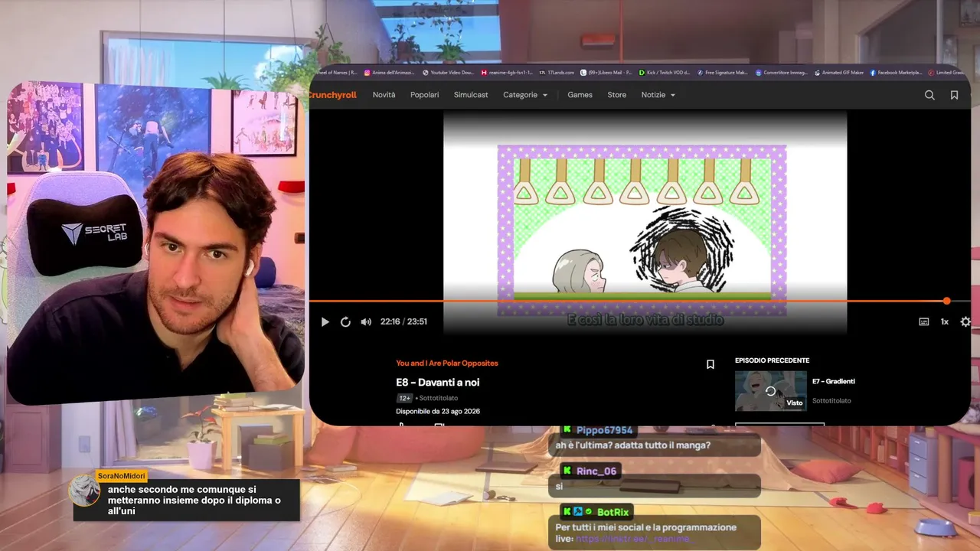This screenshot has height=551, width=980.
Task: Open the Kick / Twitch VOD bookmark
Action: (665, 73)
